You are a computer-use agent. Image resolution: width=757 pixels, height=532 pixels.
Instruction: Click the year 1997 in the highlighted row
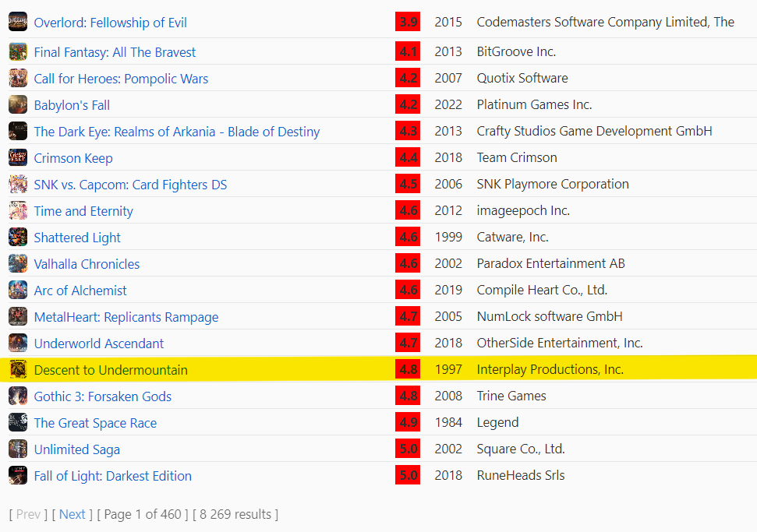click(x=448, y=369)
